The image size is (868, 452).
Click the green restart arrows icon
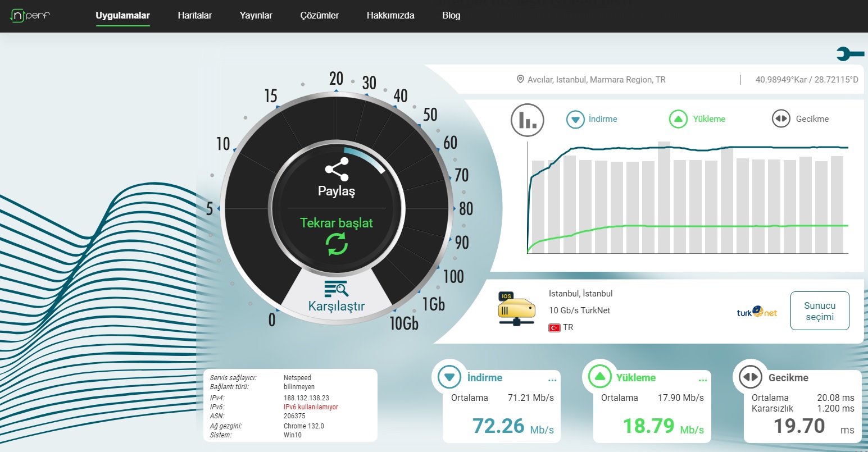click(337, 245)
